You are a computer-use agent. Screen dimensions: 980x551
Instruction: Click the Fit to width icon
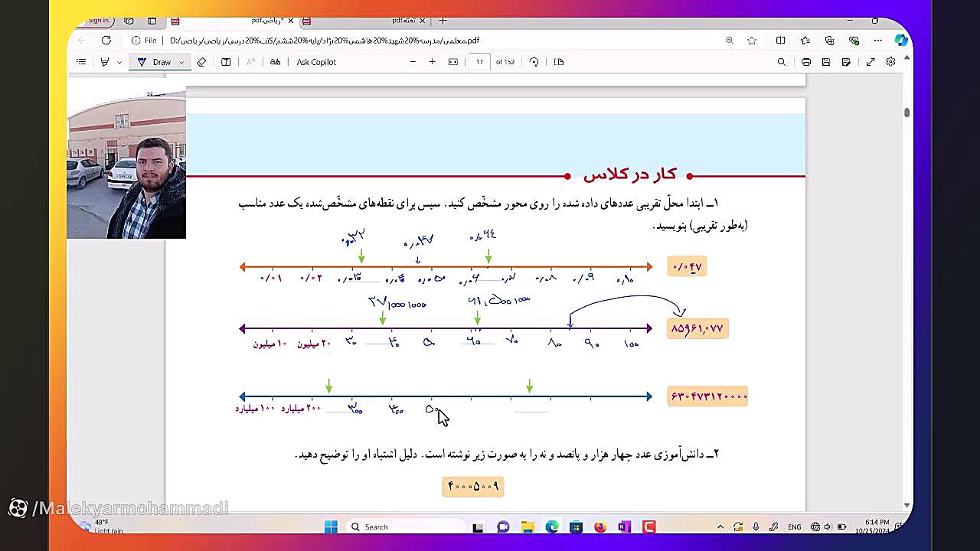click(x=453, y=62)
